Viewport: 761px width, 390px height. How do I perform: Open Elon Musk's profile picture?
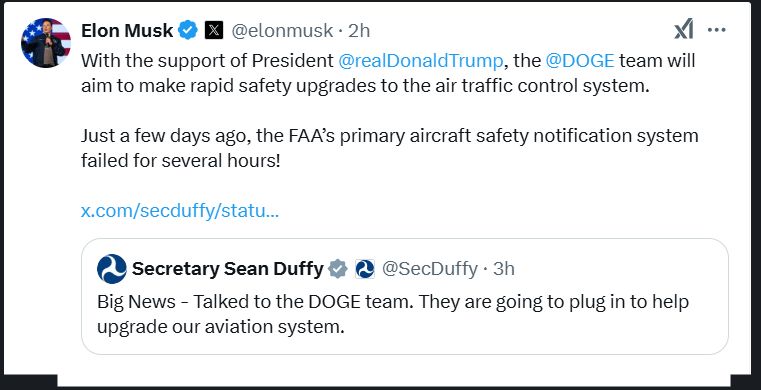(46, 43)
